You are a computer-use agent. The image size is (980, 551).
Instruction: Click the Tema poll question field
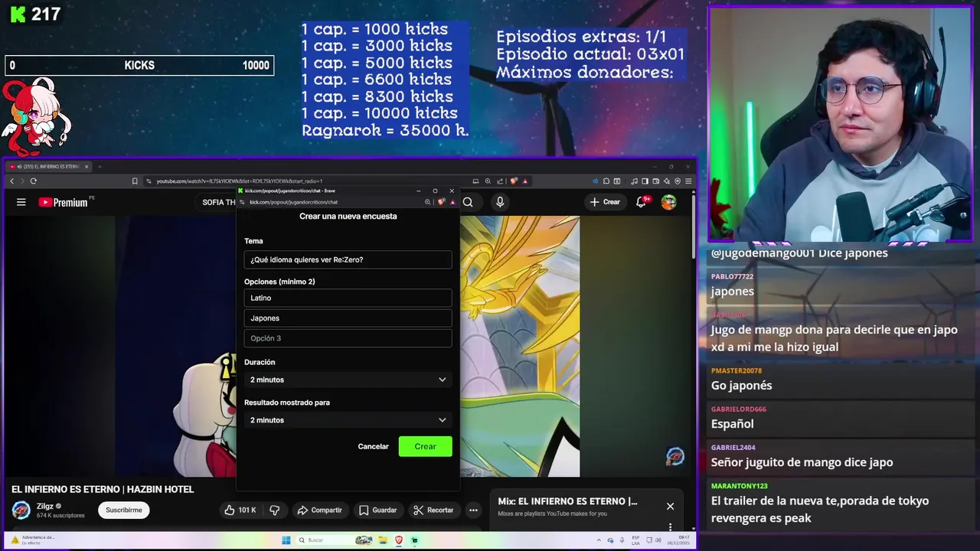click(x=348, y=259)
